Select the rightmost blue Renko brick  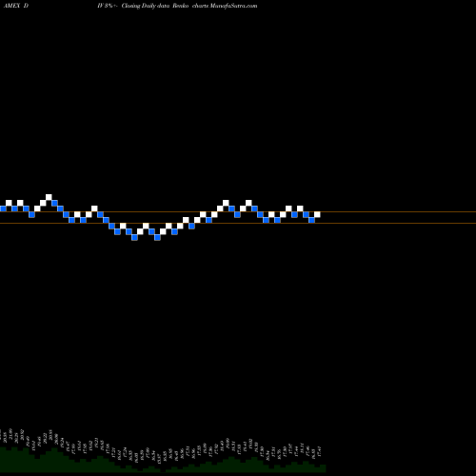(x=311, y=220)
